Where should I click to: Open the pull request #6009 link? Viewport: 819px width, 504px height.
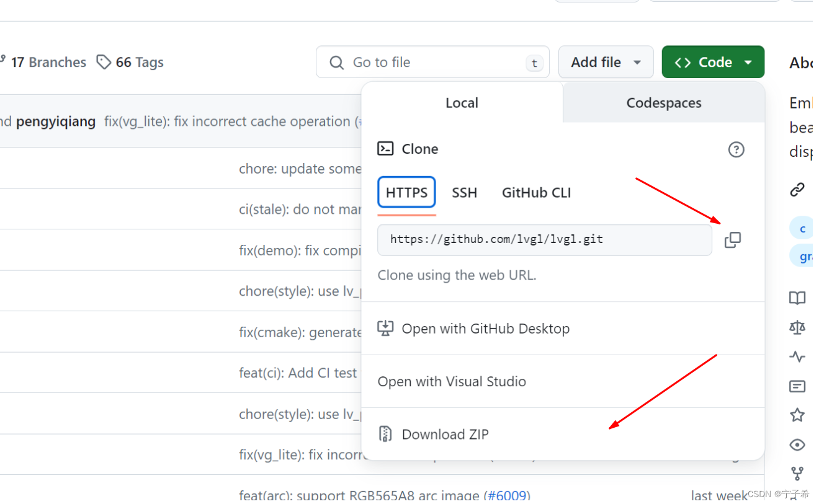(x=506, y=495)
